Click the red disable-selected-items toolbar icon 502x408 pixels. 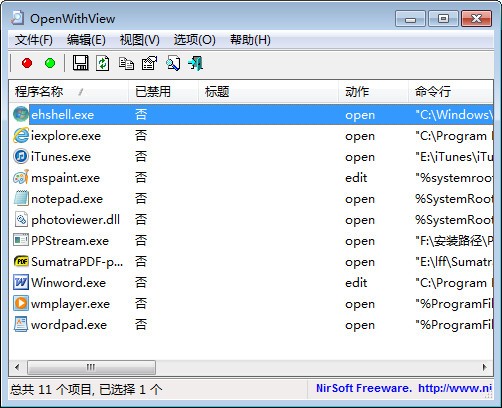(27, 63)
